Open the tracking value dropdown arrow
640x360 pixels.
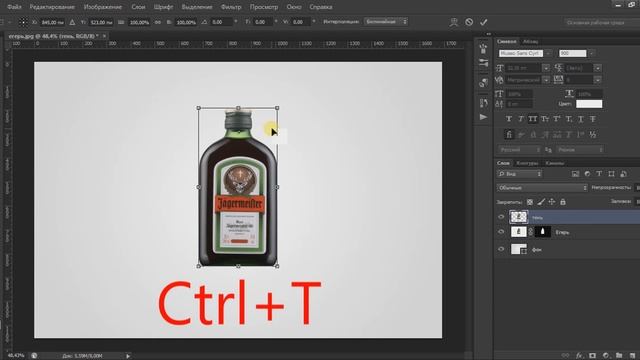(x=598, y=80)
